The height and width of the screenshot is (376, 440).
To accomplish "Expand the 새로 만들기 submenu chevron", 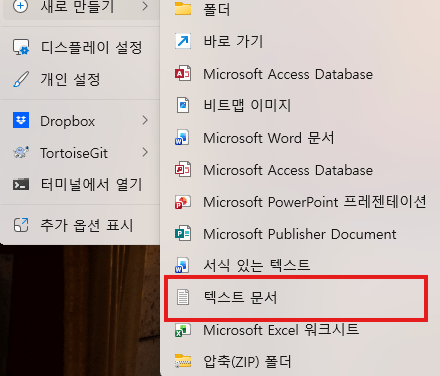I will [145, 6].
